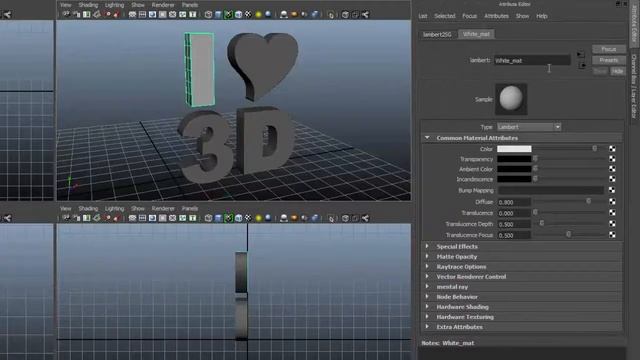
Task: Click orange X-Ray icon in perspective viewport toolbar
Action: (x=294, y=15)
